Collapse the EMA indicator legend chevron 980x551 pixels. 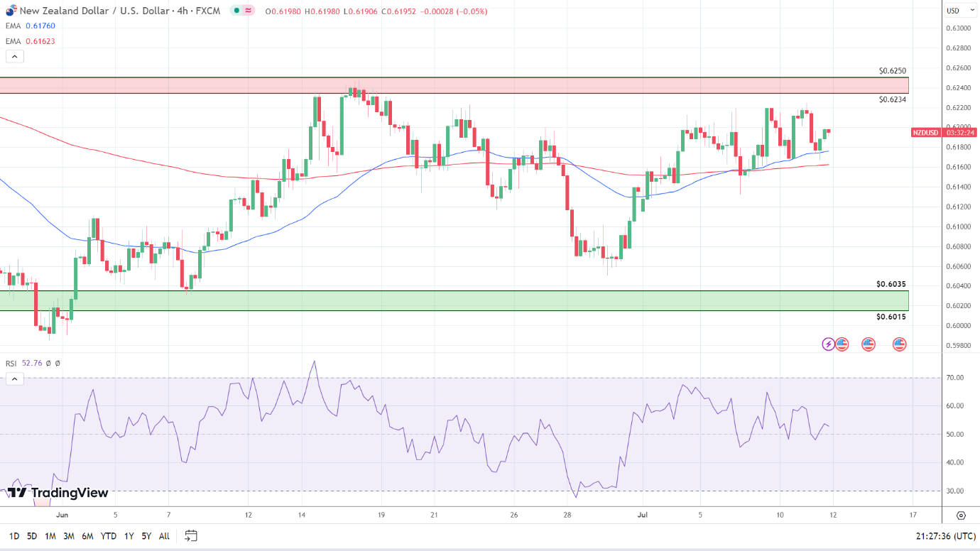pyautogui.click(x=15, y=56)
